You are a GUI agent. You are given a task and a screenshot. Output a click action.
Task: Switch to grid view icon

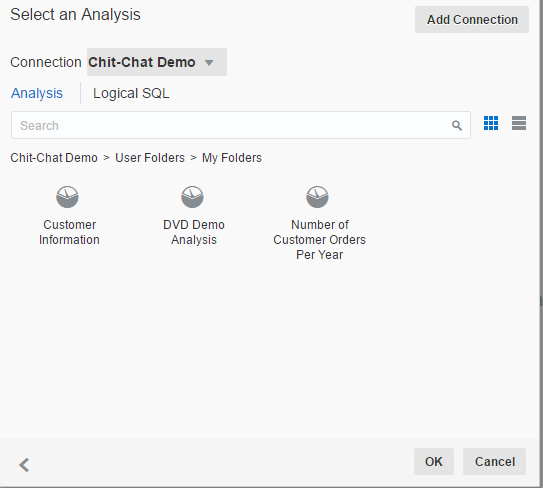tap(491, 123)
